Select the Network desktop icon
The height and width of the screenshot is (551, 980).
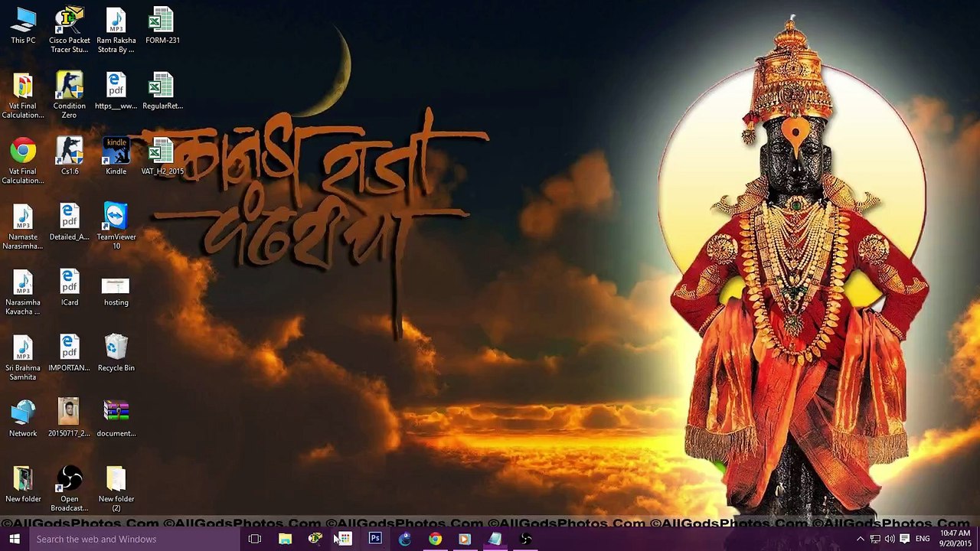click(x=23, y=420)
